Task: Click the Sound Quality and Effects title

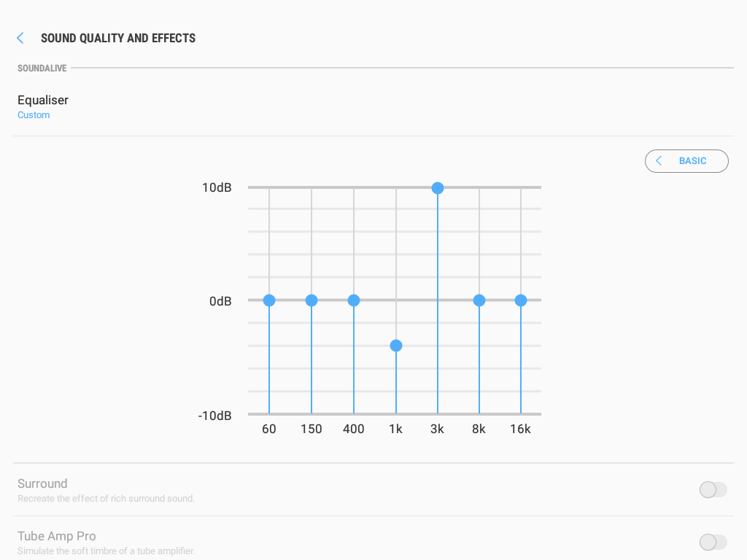Action: tap(118, 38)
